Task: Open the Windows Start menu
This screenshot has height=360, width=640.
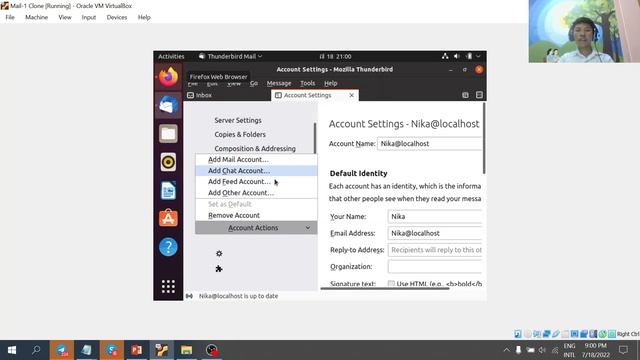Action: [x=12, y=350]
